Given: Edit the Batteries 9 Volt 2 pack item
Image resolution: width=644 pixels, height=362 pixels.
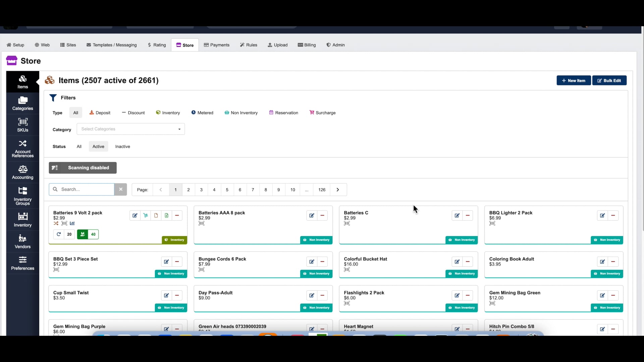Looking at the screenshot, I should click(x=135, y=216).
